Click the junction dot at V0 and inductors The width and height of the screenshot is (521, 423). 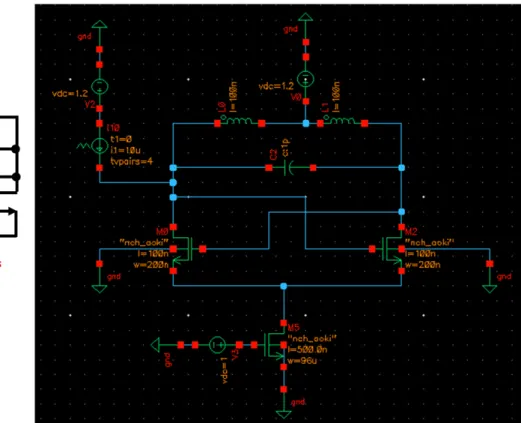[x=306, y=124]
